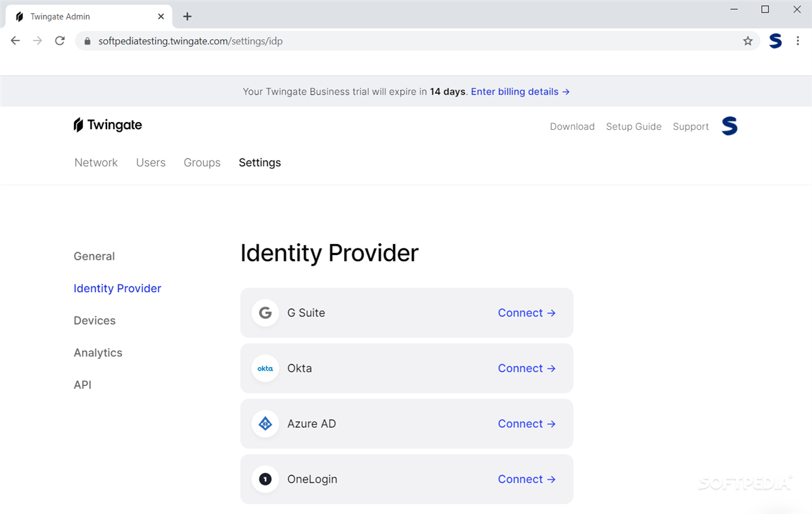Viewport: 812px width, 514px height.
Task: Click the Okta logo icon
Action: coord(265,369)
